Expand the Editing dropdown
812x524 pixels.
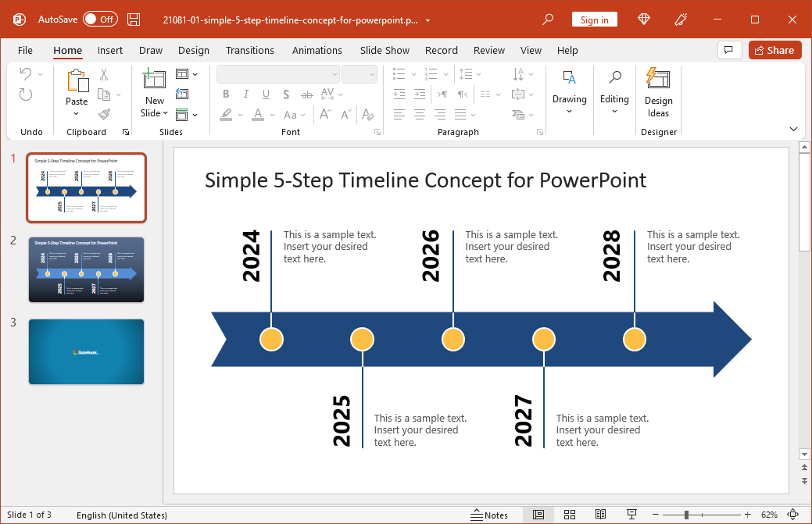[x=614, y=93]
